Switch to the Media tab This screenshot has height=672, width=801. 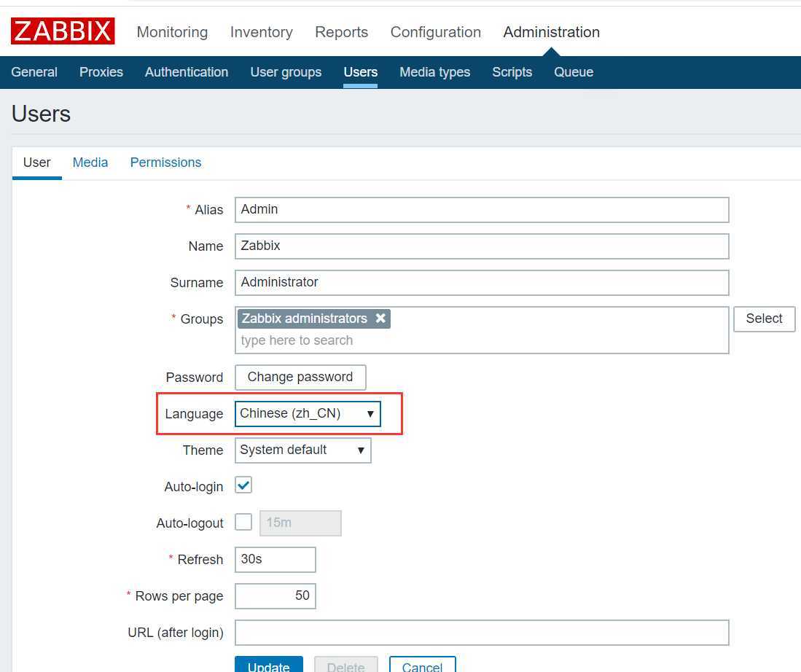(90, 163)
